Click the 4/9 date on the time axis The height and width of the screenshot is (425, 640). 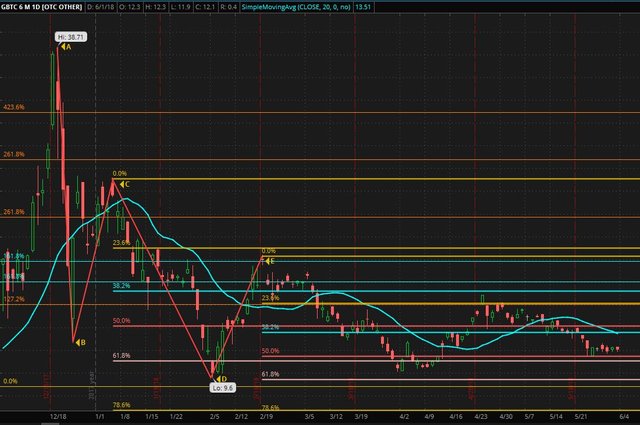click(x=429, y=417)
